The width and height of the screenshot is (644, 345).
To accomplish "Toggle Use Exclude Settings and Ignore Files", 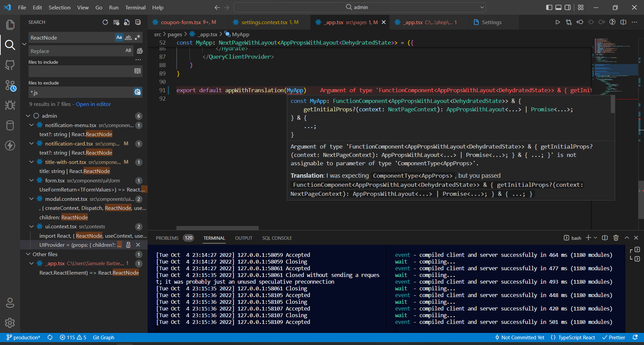I will click(x=138, y=92).
